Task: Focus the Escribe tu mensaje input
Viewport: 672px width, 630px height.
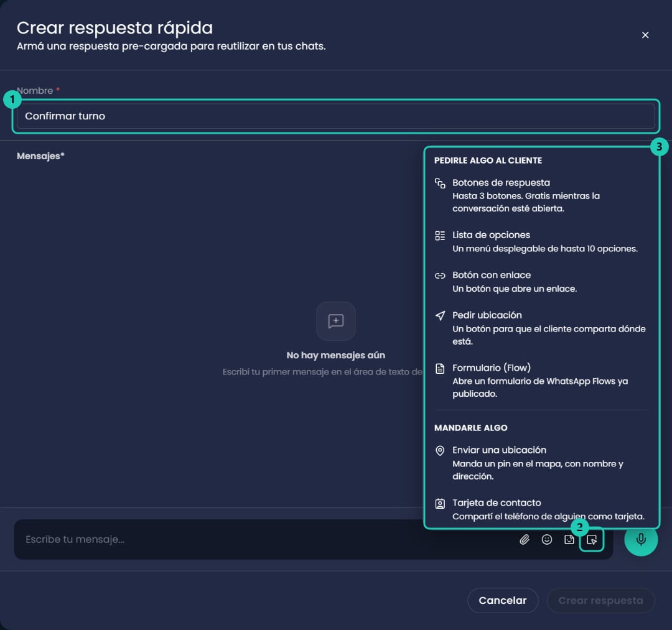Action: (266, 540)
